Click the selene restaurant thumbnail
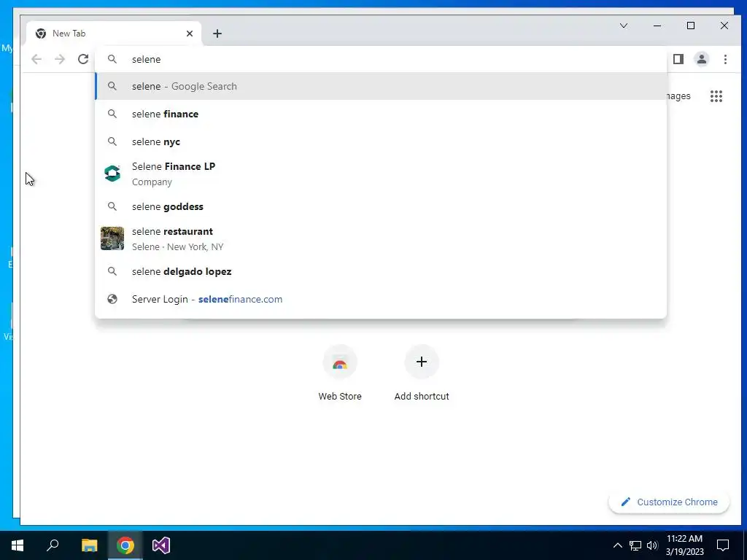This screenshot has height=560, width=747. pos(112,238)
